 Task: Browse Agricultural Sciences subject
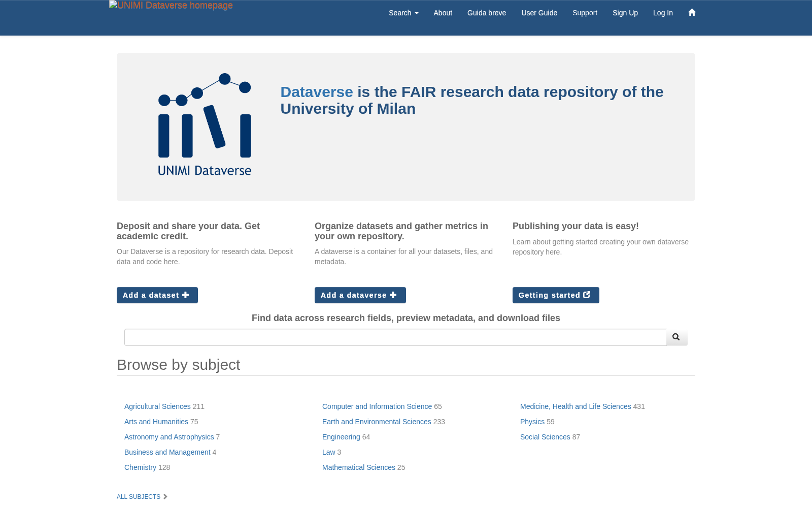(157, 406)
